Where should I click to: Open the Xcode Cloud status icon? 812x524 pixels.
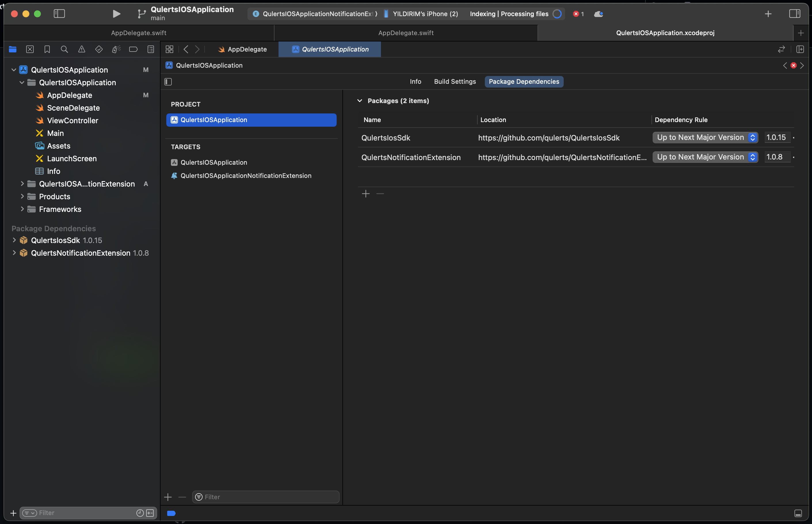(598, 14)
